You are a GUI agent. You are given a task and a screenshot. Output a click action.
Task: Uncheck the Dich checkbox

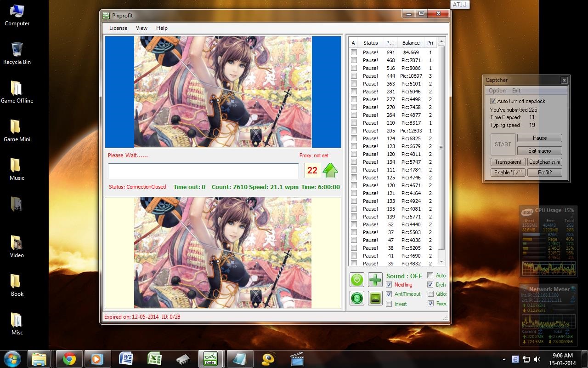[430, 285]
